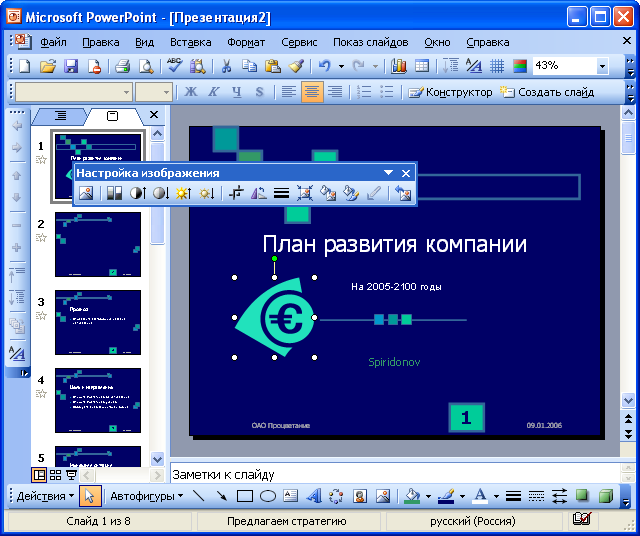Open Print Preview icon
The image size is (640, 536).
146,66
